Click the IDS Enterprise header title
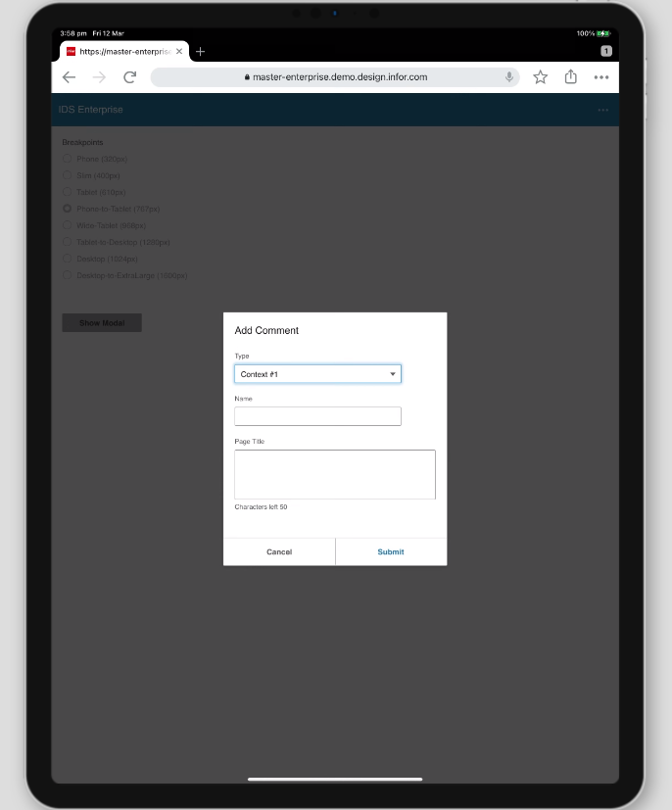The image size is (672, 810). coord(91,110)
